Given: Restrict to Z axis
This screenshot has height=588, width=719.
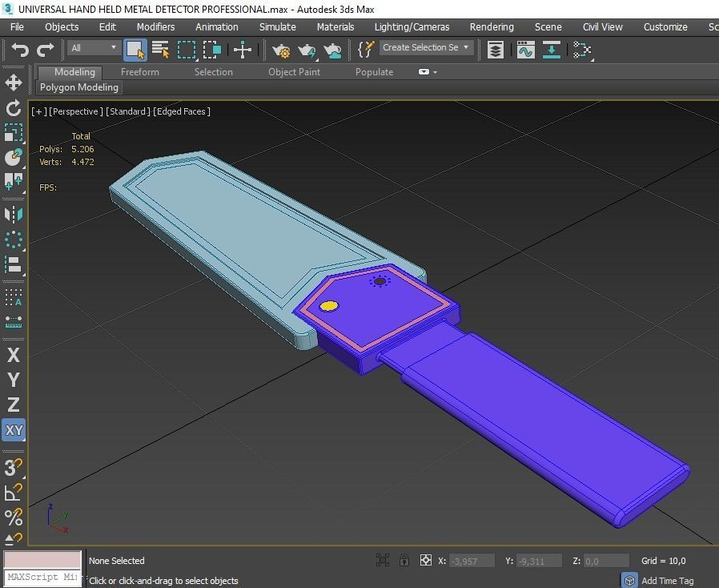Looking at the screenshot, I should pos(14,405).
